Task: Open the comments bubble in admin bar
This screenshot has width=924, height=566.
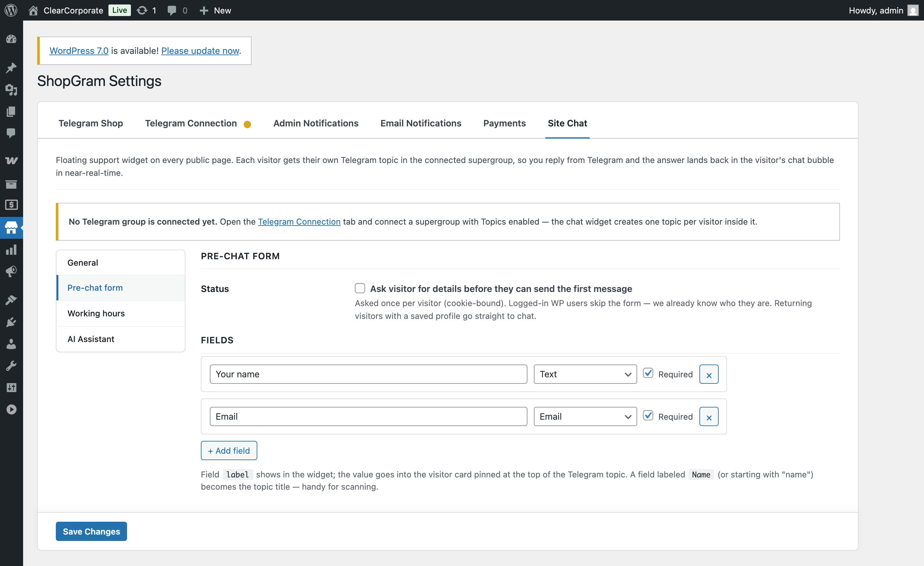Action: click(x=172, y=11)
